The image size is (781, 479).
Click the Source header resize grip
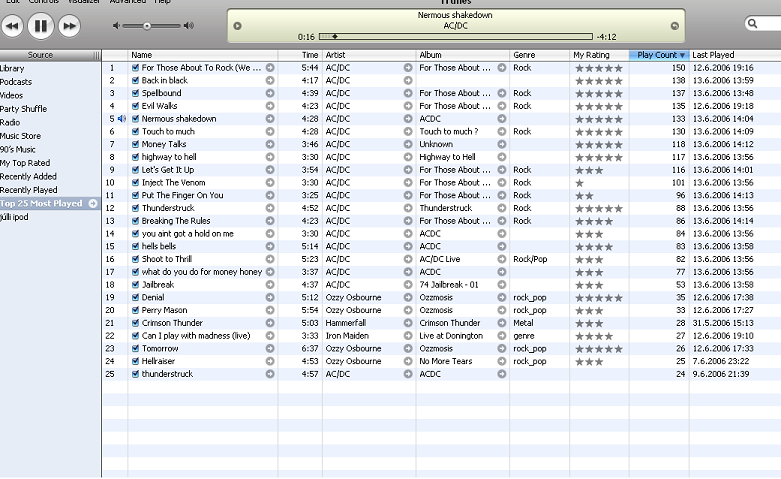click(97, 55)
